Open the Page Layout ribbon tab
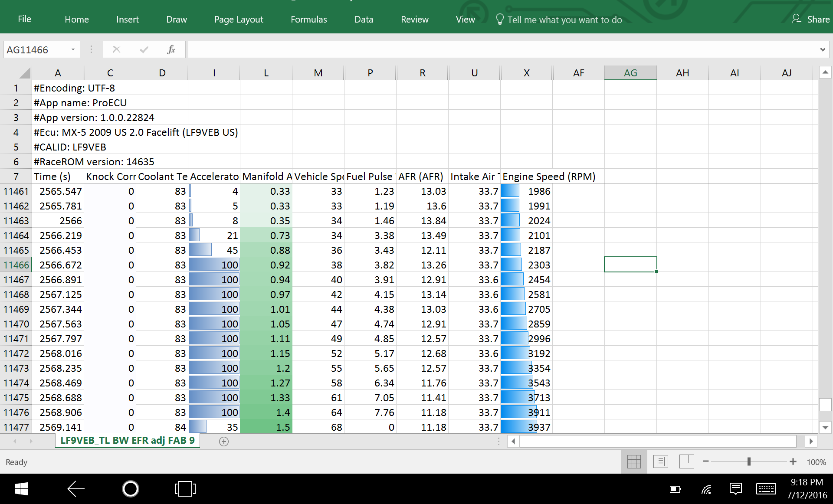The image size is (833, 504). click(x=239, y=20)
